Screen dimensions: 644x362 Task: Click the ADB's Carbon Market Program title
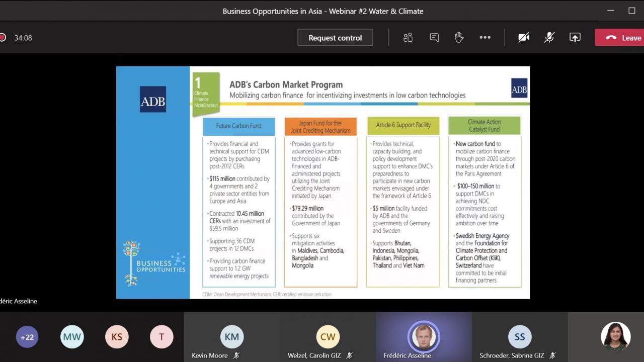point(286,84)
